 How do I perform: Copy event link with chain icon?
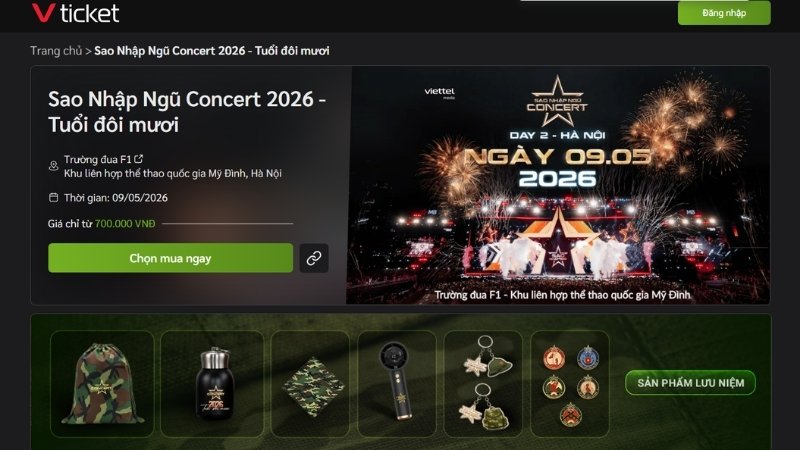coord(314,258)
